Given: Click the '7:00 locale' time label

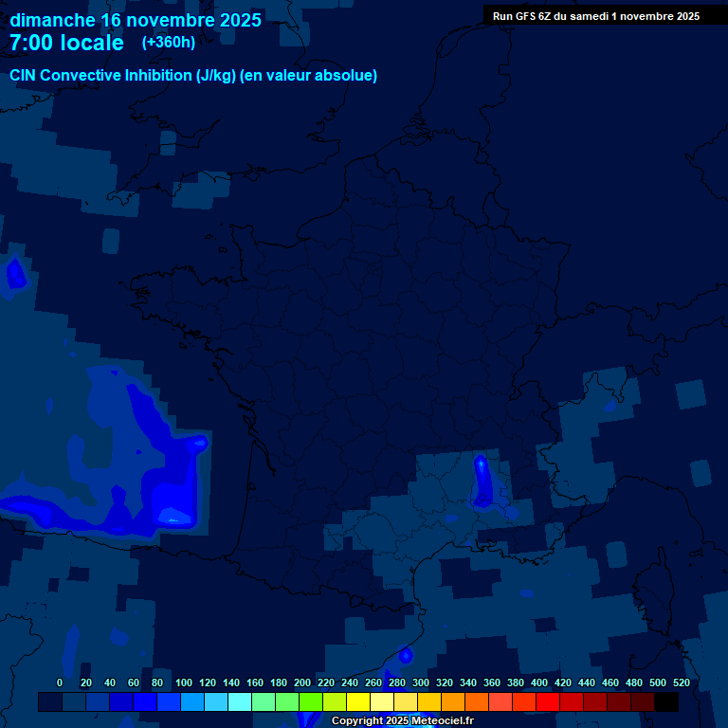Looking at the screenshot, I should [x=66, y=44].
